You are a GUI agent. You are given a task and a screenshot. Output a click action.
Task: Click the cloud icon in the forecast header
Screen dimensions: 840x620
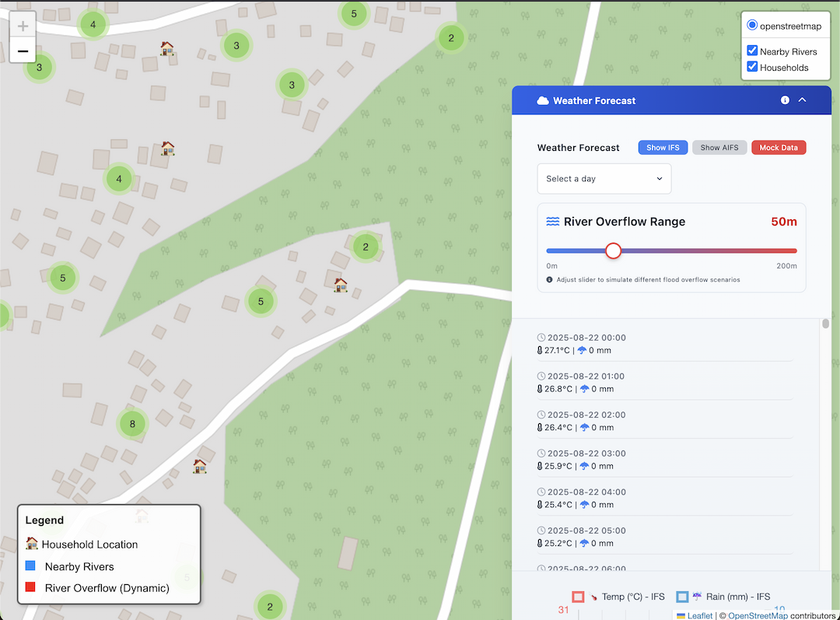pos(543,100)
